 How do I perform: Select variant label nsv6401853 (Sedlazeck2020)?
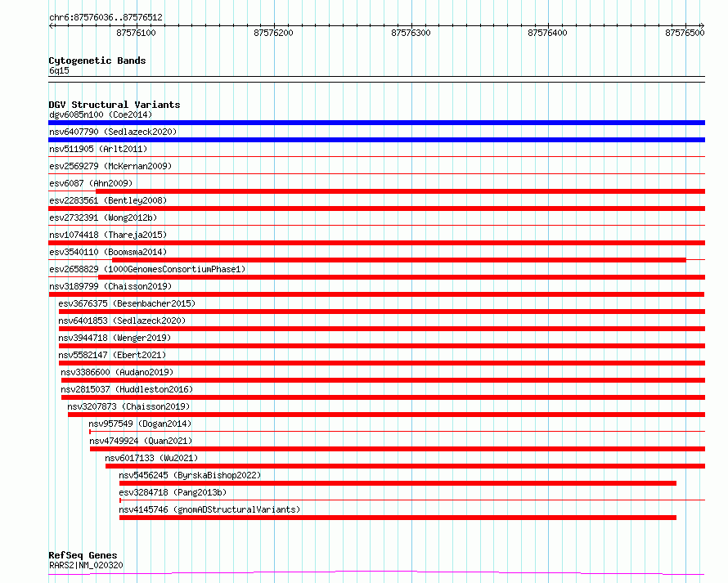(122, 321)
